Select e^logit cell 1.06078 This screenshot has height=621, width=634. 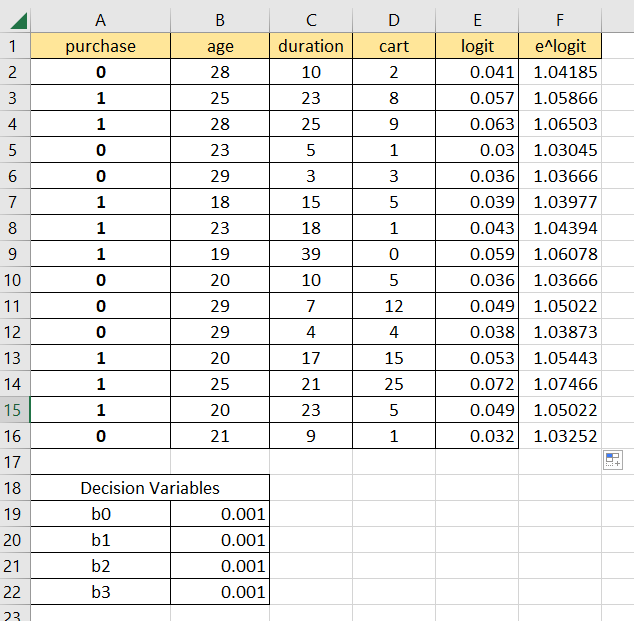point(560,254)
